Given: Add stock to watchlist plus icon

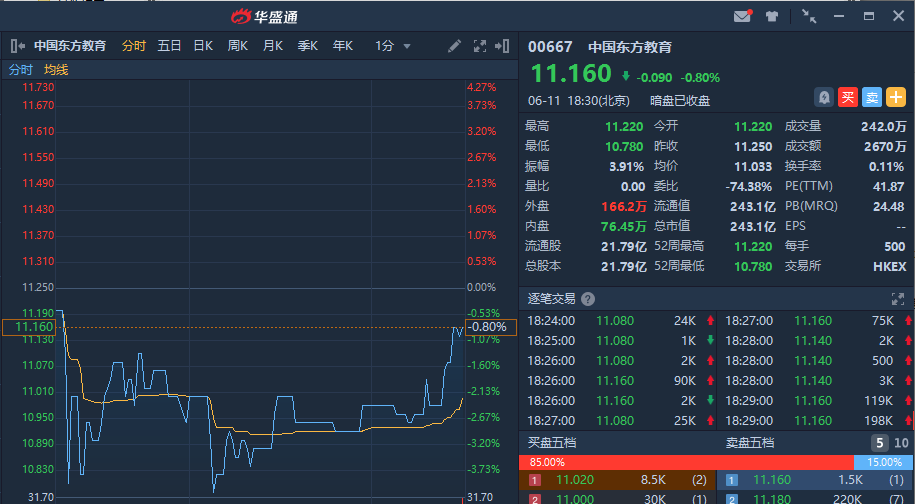Looking at the screenshot, I should (896, 97).
